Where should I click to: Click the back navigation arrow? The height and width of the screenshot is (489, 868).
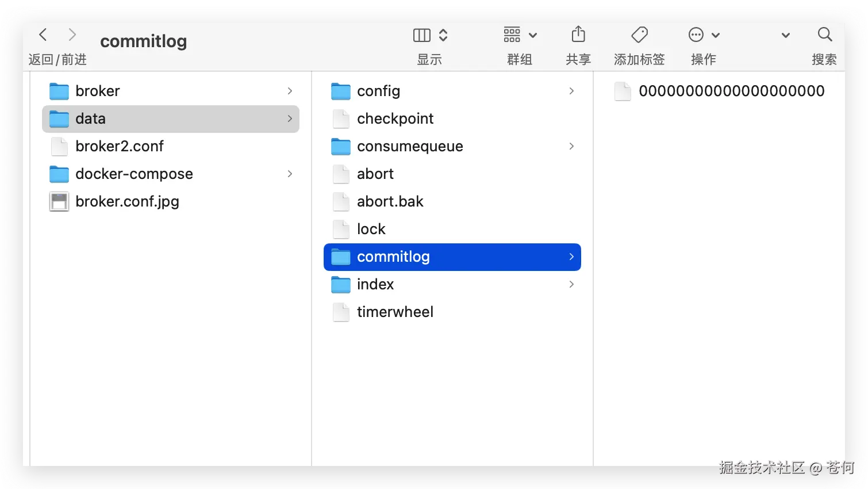43,35
